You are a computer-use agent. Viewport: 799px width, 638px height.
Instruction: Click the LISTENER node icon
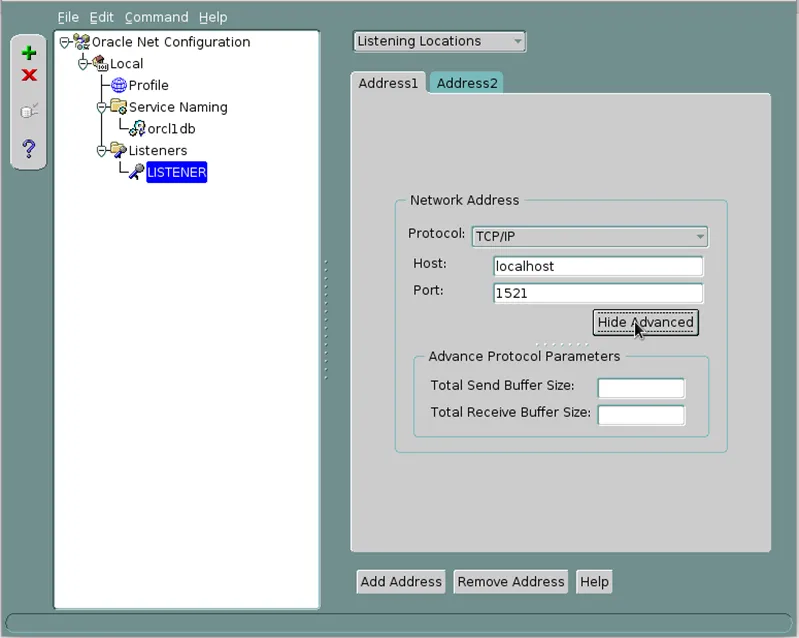pyautogui.click(x=137, y=172)
